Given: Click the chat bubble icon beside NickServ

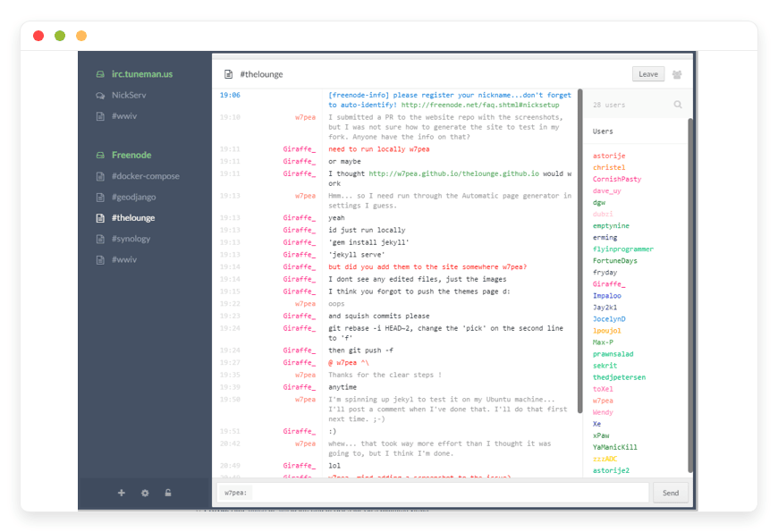Looking at the screenshot, I should [100, 96].
